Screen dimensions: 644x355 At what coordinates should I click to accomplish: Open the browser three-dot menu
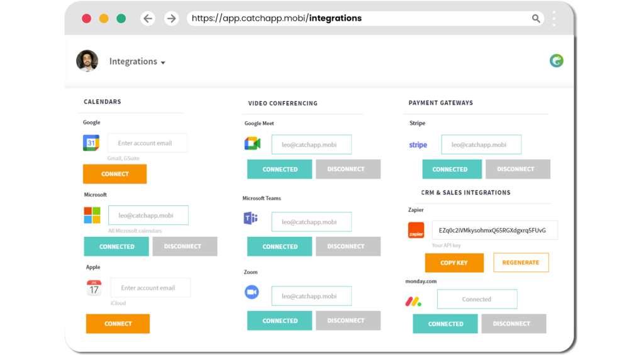point(554,18)
